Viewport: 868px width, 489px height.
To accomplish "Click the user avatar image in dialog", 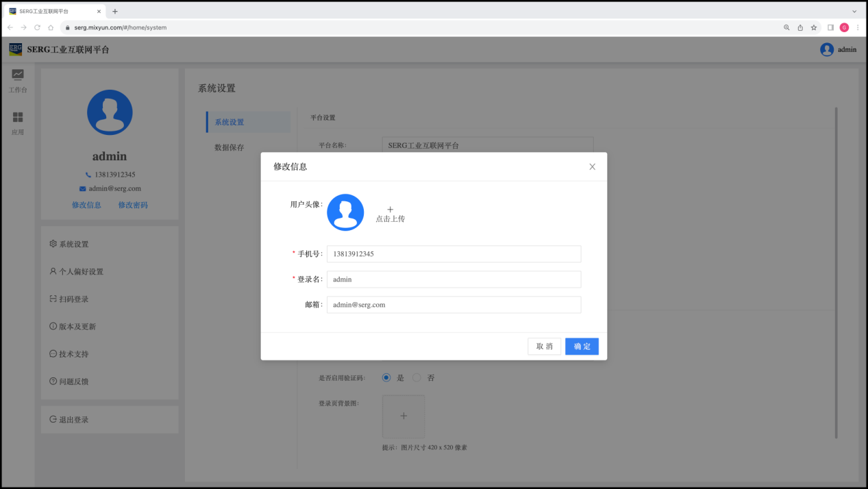I will tap(345, 212).
